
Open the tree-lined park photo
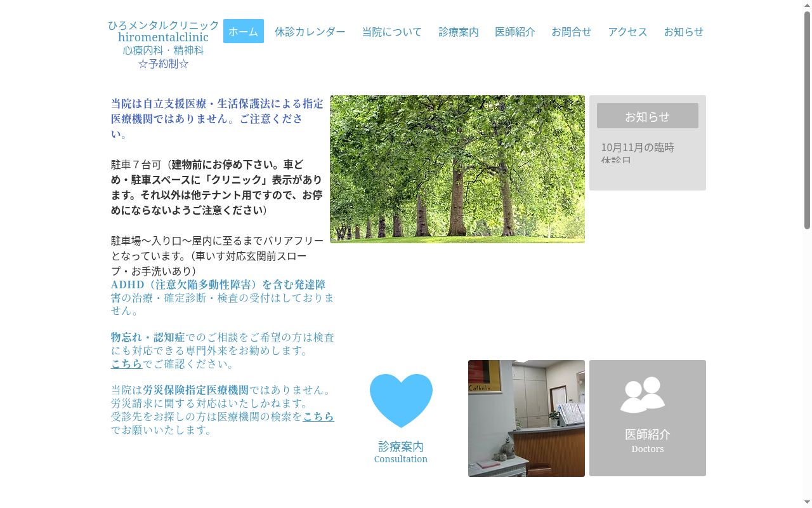(x=457, y=169)
